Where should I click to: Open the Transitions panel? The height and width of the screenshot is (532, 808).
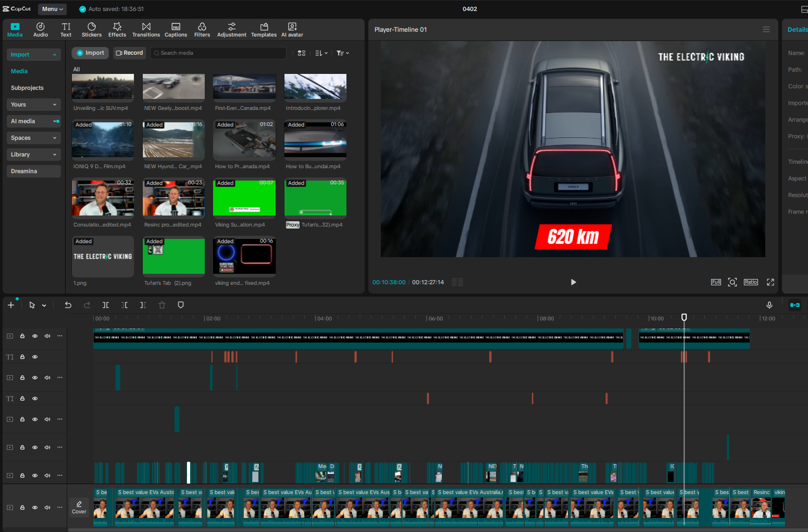[146, 29]
